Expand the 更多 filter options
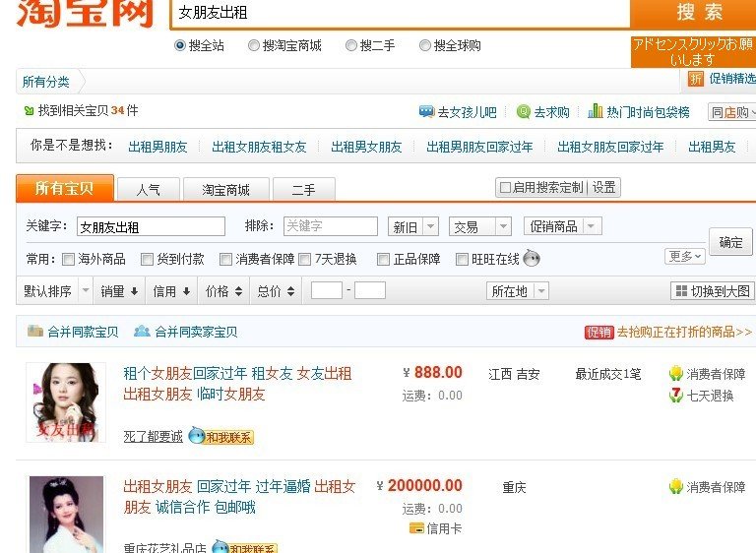 685,257
